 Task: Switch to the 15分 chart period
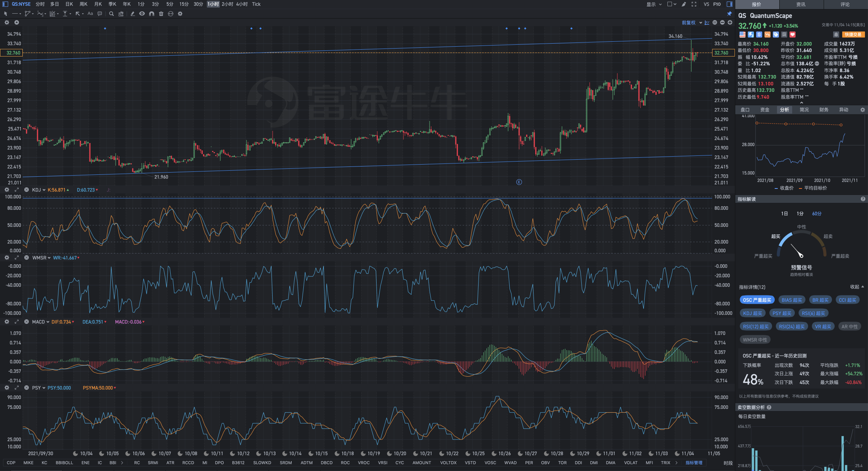184,4
